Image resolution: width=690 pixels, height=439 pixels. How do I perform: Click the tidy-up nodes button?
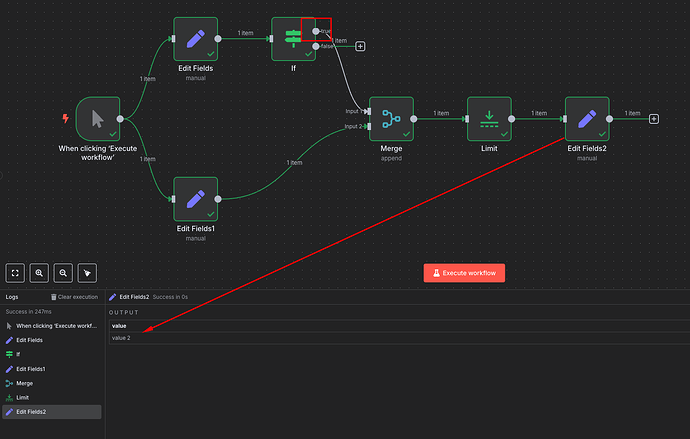[x=87, y=273]
